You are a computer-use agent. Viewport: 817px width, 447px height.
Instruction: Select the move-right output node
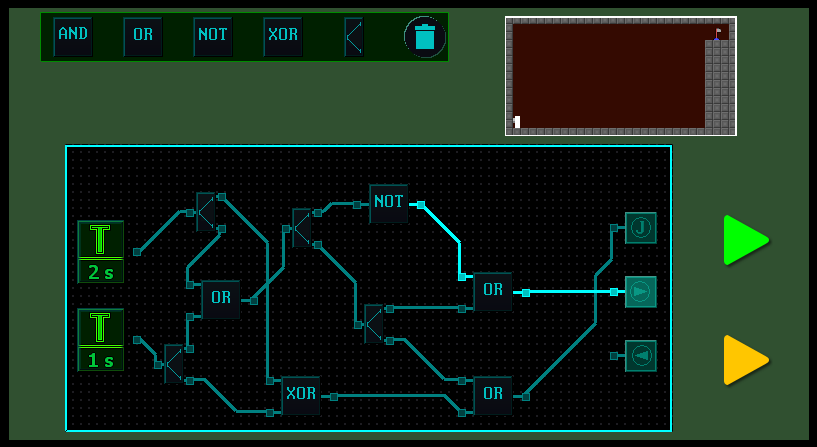(641, 292)
